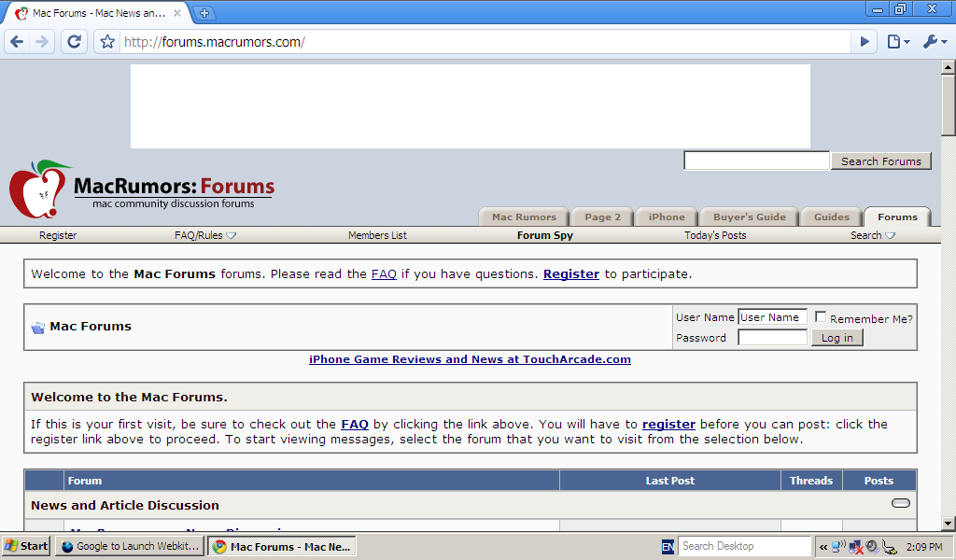Switch to the Mac Rumors site tab
Image resolution: width=956 pixels, height=560 pixels.
pos(524,217)
